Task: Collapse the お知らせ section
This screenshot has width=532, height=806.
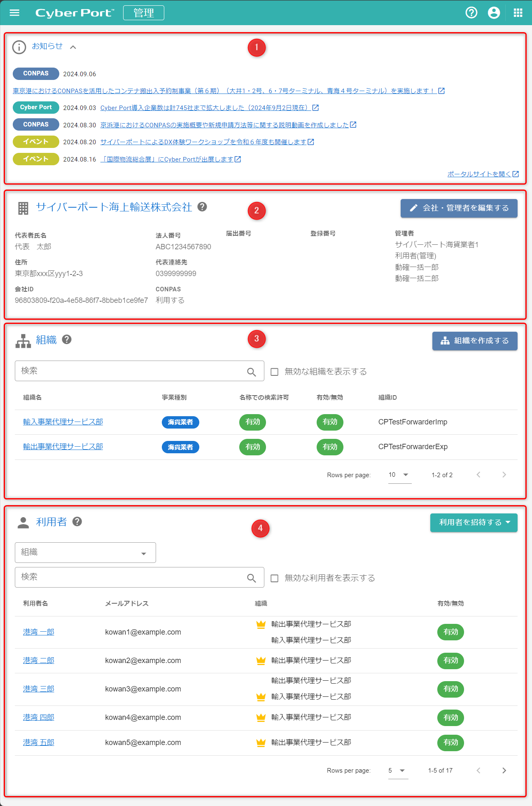Action: pyautogui.click(x=73, y=47)
